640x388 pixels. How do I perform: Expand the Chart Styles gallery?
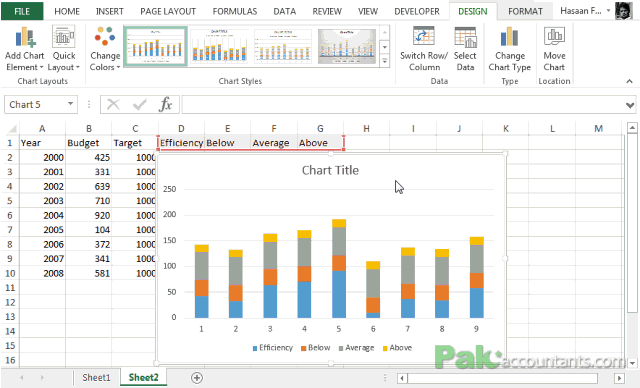point(385,61)
